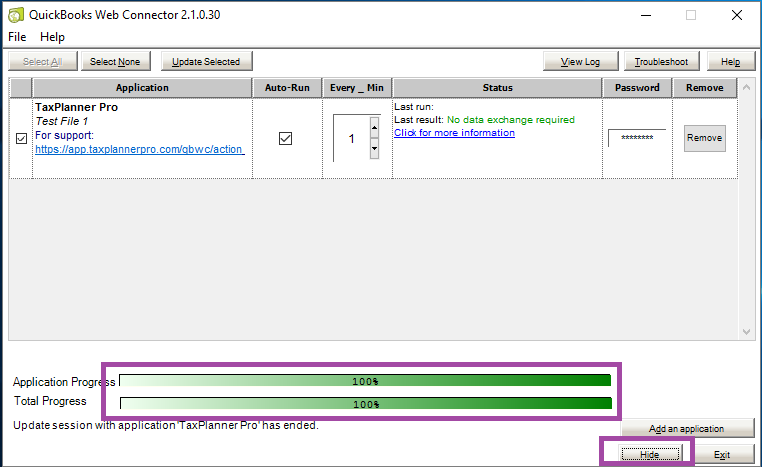Click the Troubleshoot button
The height and width of the screenshot is (467, 762).
pyautogui.click(x=661, y=62)
